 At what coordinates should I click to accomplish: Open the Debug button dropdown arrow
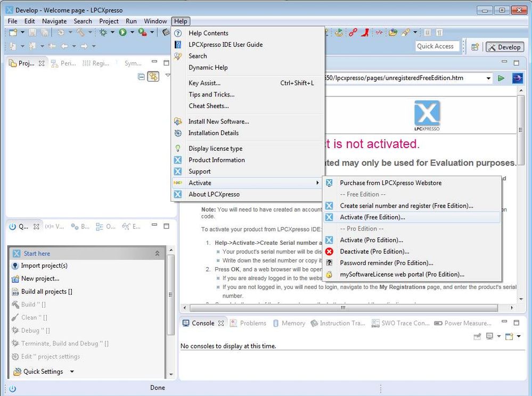tap(112, 32)
